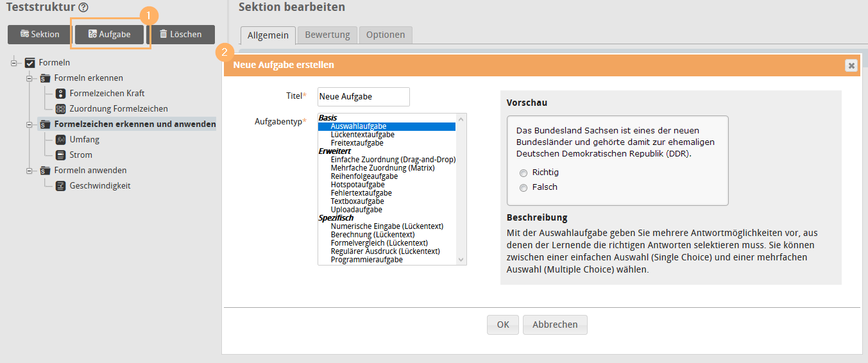Close the Neue Aufgabe erstellen dialog
This screenshot has width=868, height=363.
pos(851,65)
